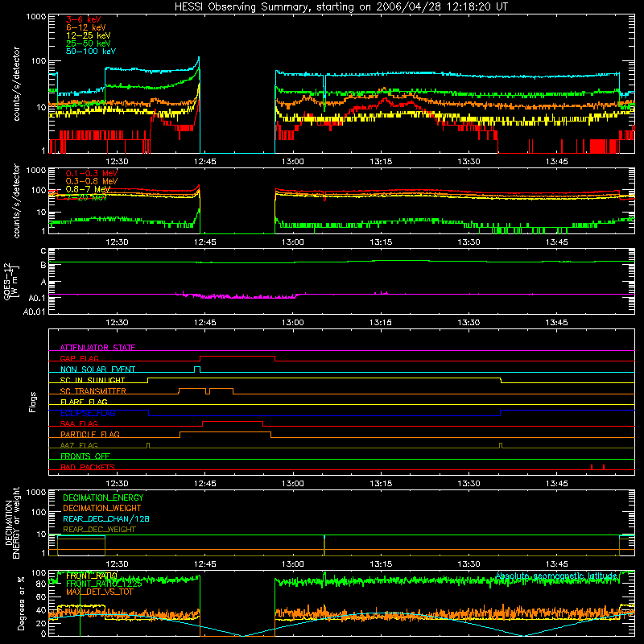Click the yellow 12-25 keV legend label
Image resolution: width=644 pixels, height=644 pixels.
tap(89, 35)
